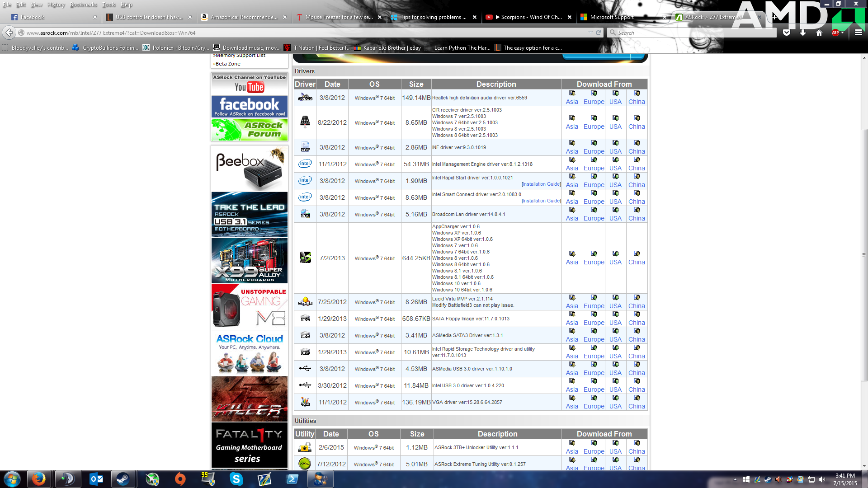Image resolution: width=868 pixels, height=488 pixels.
Task: Click the Realtek audio driver icon
Action: [x=305, y=98]
